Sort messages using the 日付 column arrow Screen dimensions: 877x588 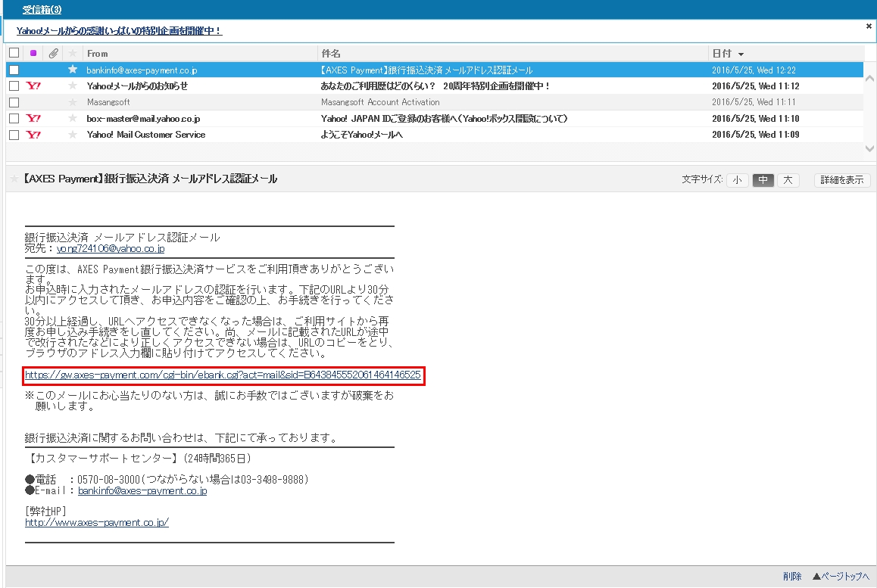(741, 54)
